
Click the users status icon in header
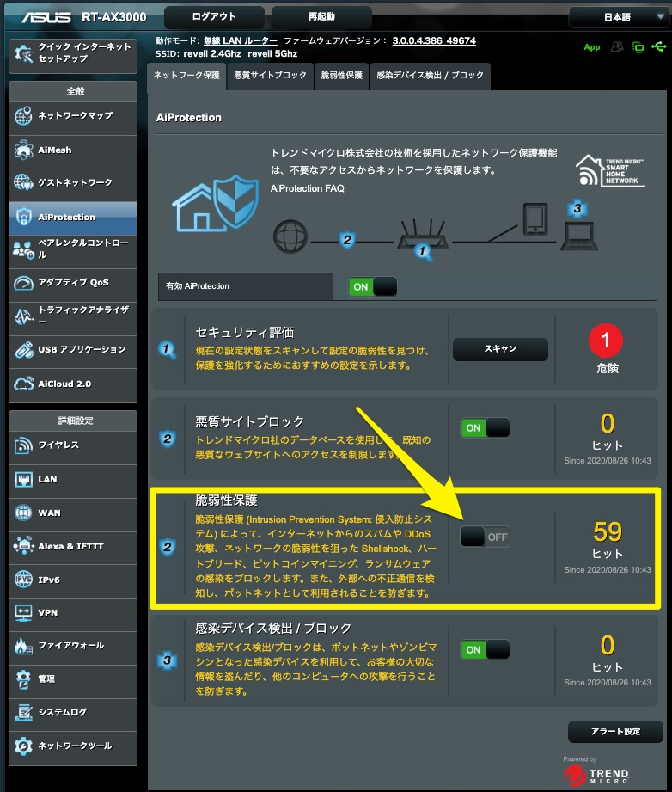pyautogui.click(x=617, y=47)
